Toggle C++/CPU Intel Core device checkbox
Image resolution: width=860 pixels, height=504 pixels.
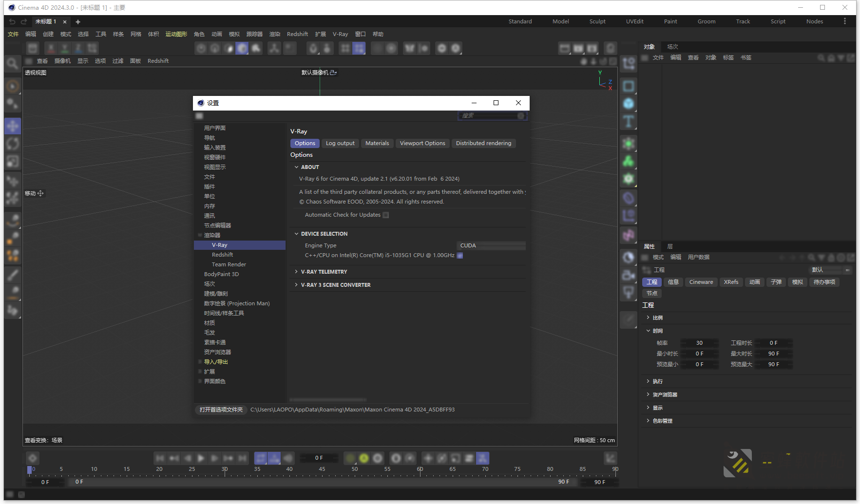click(x=460, y=256)
